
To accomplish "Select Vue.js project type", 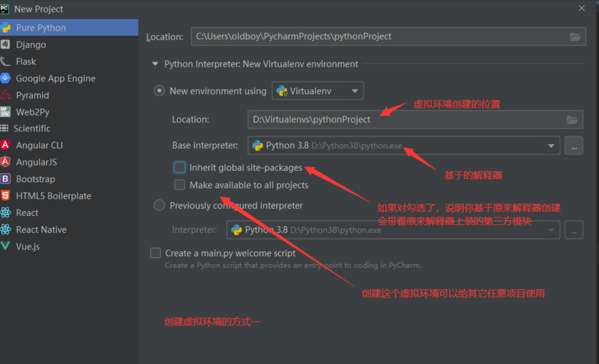I will click(69, 246).
